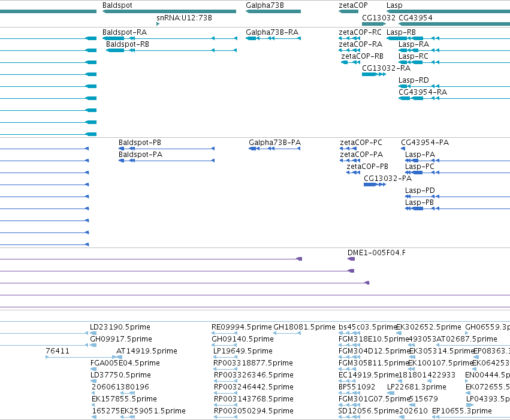Select the RP003050294.5prime EST label
This screenshot has height=420, width=510.
pos(254,412)
